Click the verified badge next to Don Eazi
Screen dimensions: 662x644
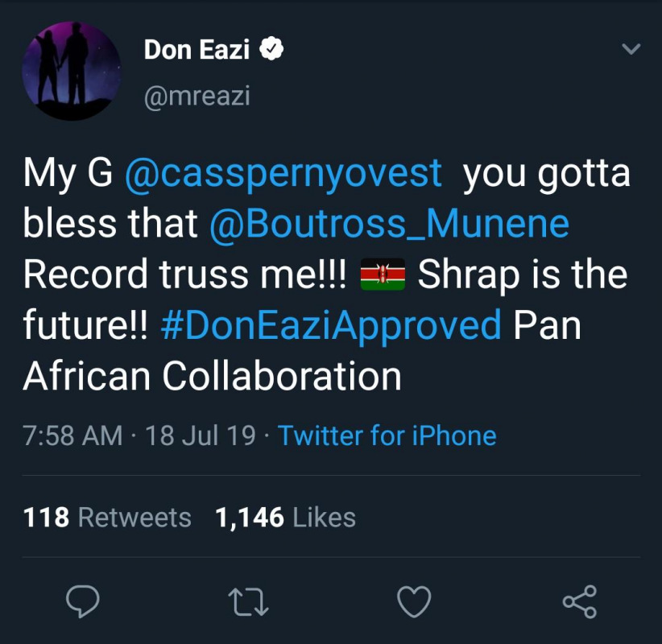(x=272, y=50)
